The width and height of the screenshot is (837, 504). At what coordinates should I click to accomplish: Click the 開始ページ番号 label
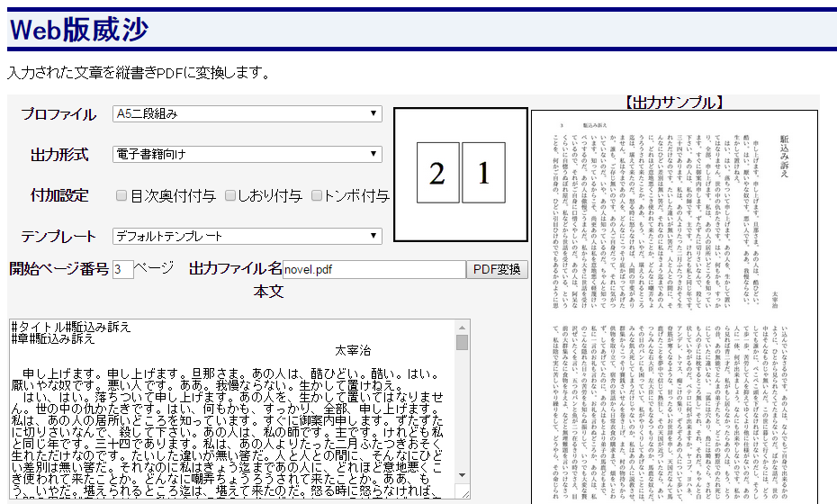[59, 268]
